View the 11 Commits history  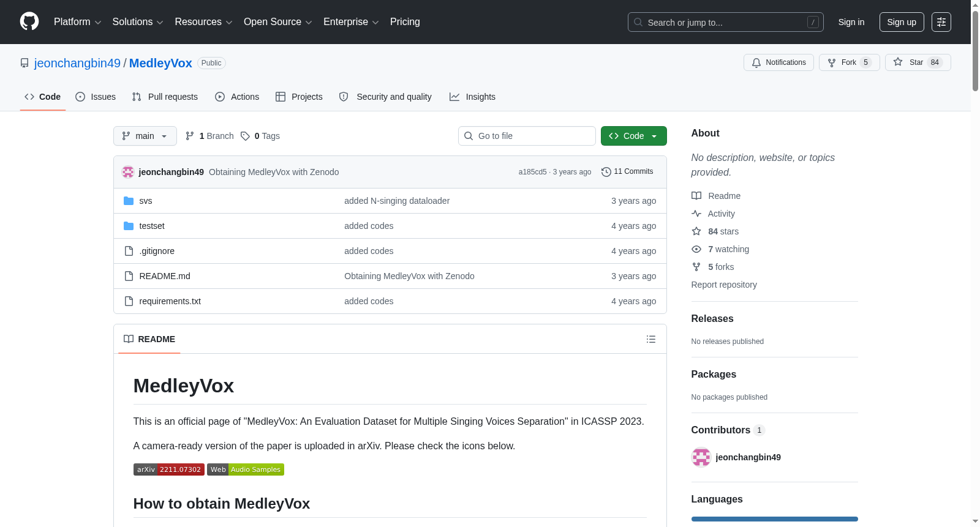(627, 172)
